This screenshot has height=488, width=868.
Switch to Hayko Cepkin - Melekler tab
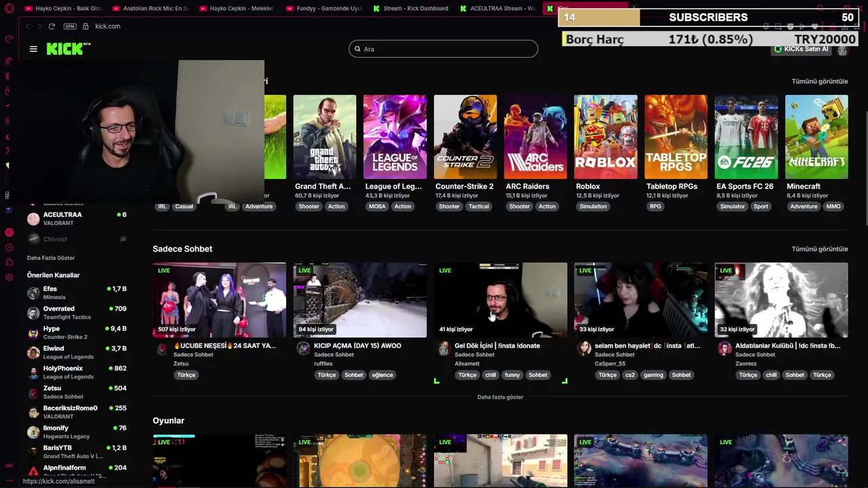(237, 8)
